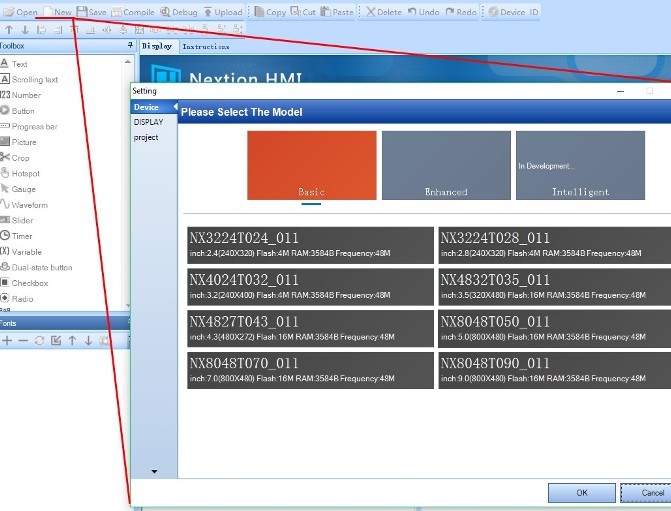
Task: Add a Radio component from Toolbox
Action: 17,298
